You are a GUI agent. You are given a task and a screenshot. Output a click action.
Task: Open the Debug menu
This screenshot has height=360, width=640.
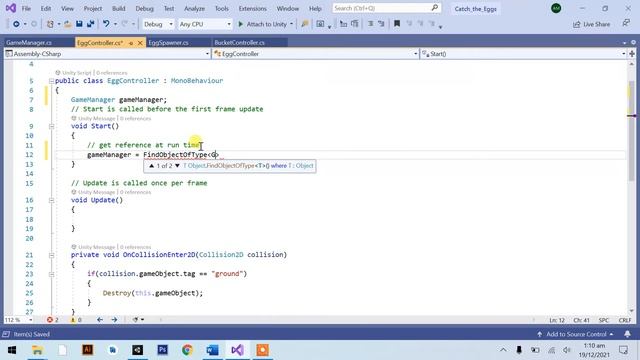tap(144, 8)
